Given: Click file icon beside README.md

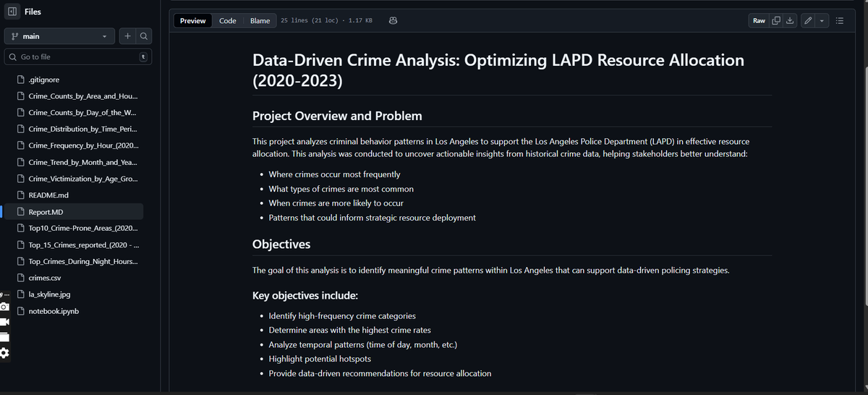Looking at the screenshot, I should (21, 195).
